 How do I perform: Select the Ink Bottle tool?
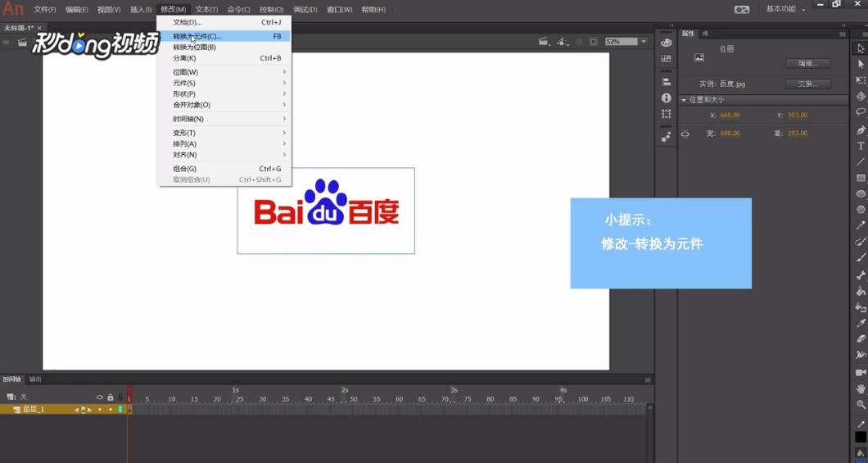tap(861, 307)
